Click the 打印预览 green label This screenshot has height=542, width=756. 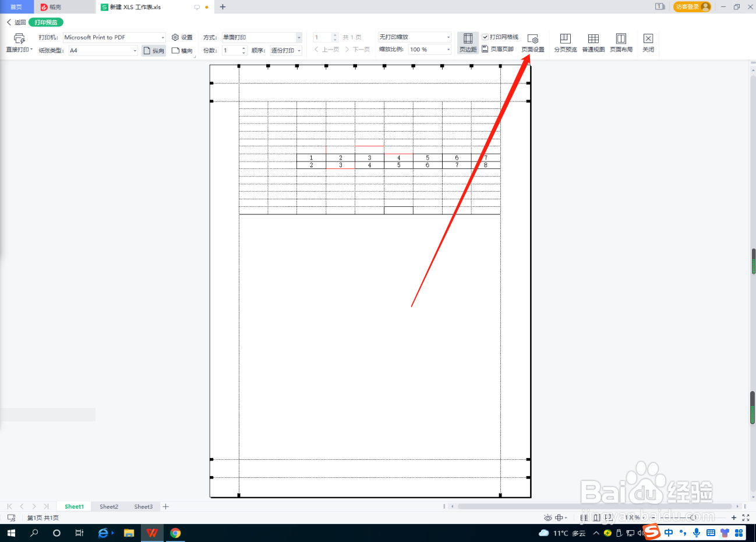tap(46, 22)
